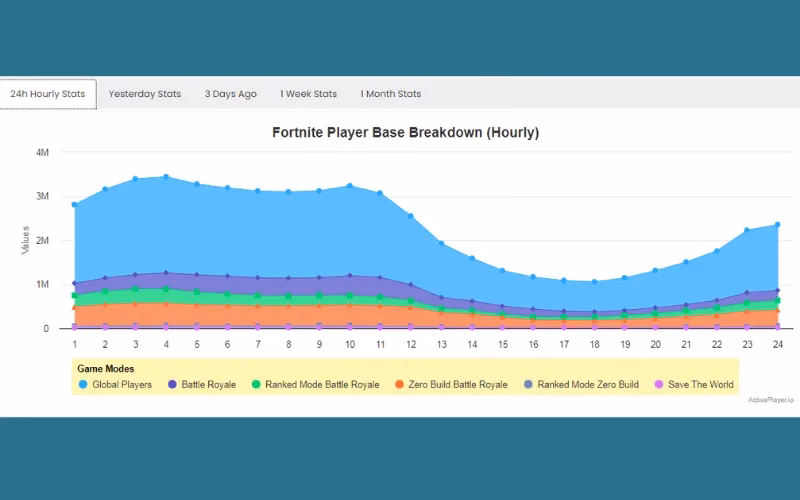Toggle Battle Royale series in legend
Viewport: 800px width, 500px height.
click(202, 385)
